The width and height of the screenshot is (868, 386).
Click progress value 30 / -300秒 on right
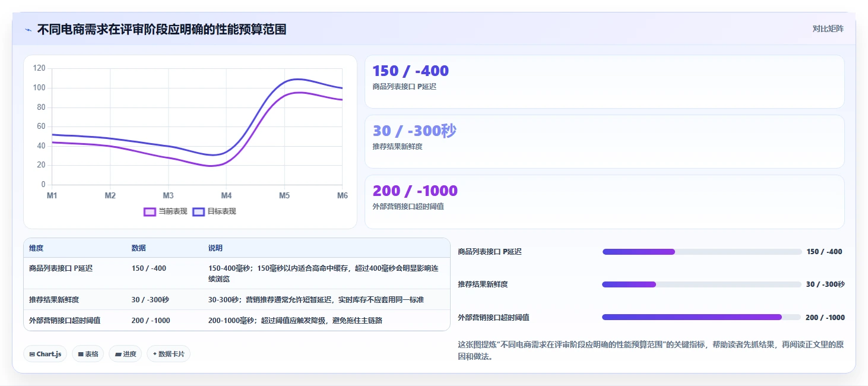pos(825,284)
